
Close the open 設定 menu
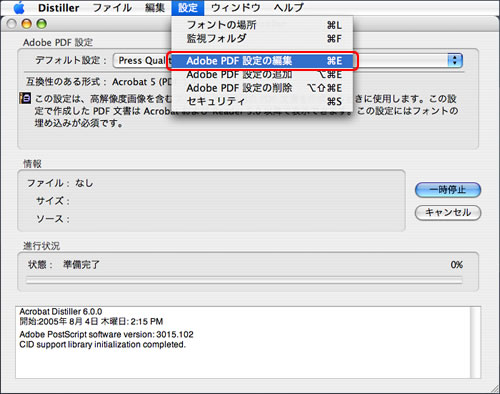188,8
